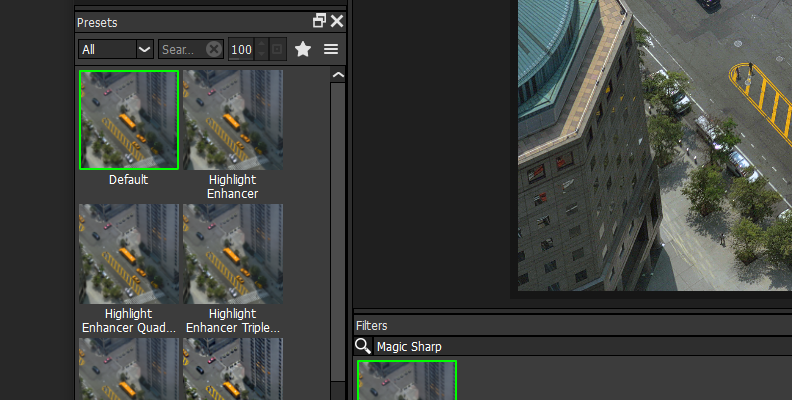Click the Magic Sharp filter search field

582,346
